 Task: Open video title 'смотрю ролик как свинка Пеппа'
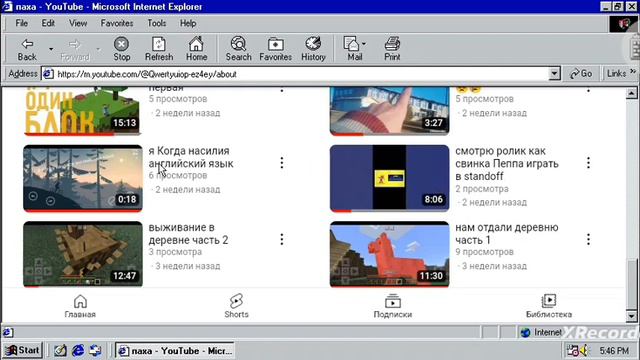tap(507, 163)
